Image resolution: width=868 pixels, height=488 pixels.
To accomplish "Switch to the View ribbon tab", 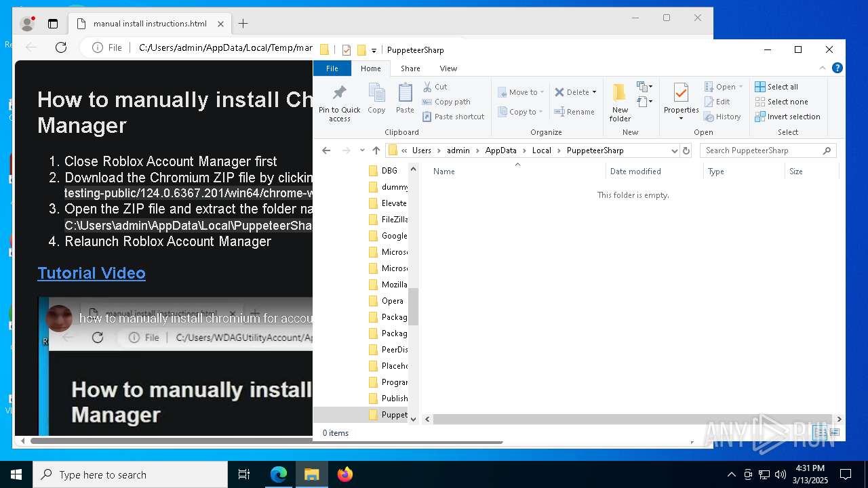I will click(448, 68).
